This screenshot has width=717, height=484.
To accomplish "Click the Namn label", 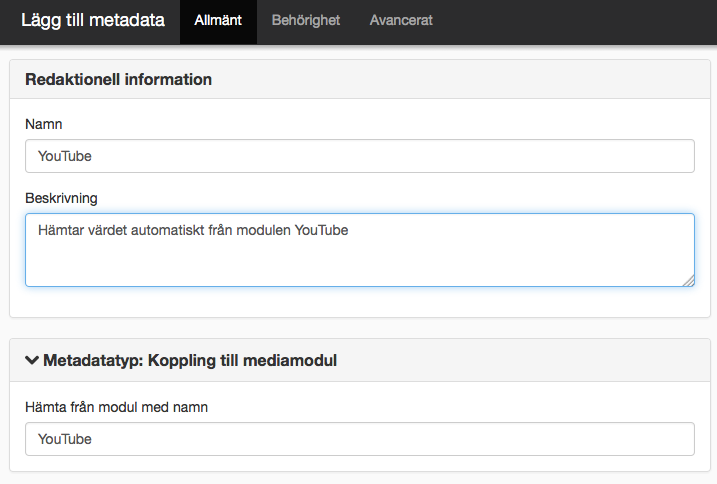I will 43,124.
